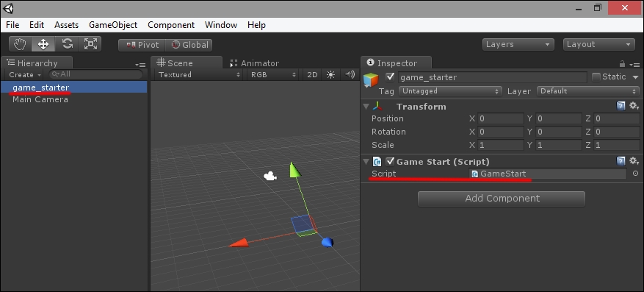Select the Move tool
644x292 pixels.
tap(43, 44)
